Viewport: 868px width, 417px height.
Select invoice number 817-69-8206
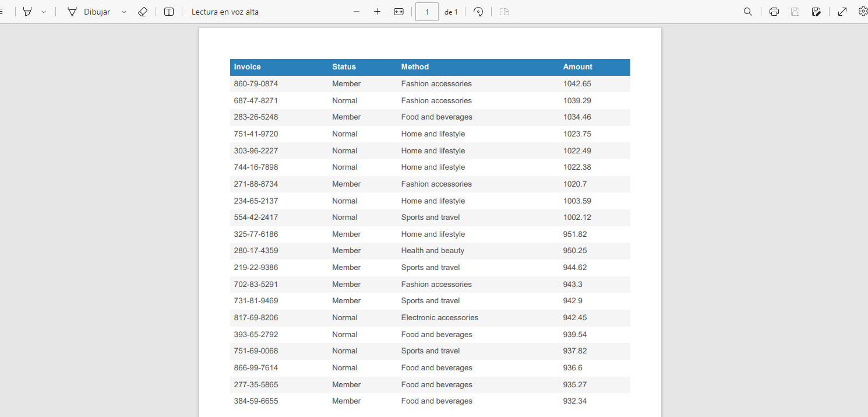pos(256,318)
